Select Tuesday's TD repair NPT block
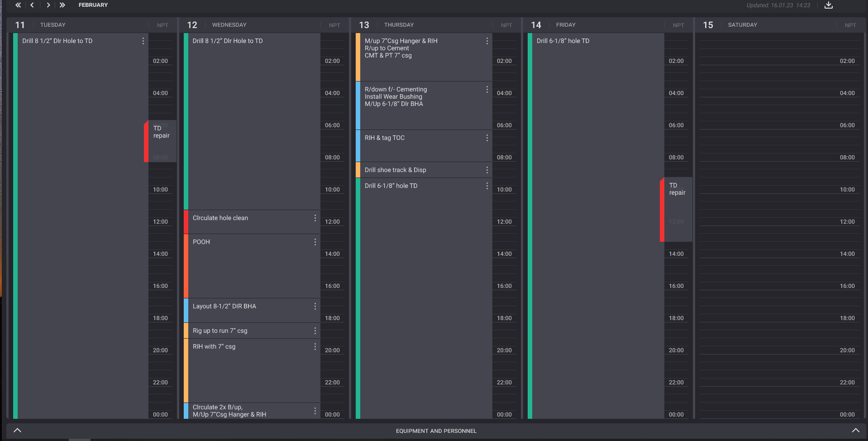Screen dimensions: 868x441 coord(161,141)
